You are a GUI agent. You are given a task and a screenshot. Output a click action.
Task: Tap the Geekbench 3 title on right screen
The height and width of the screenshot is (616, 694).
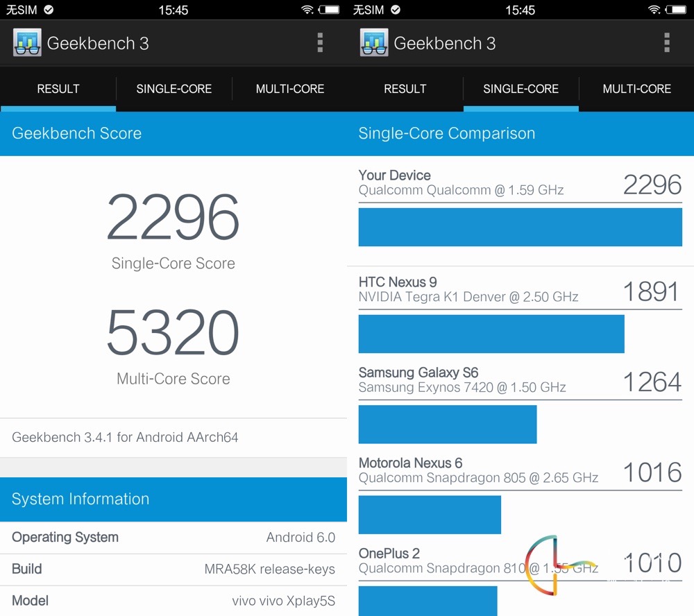click(445, 43)
